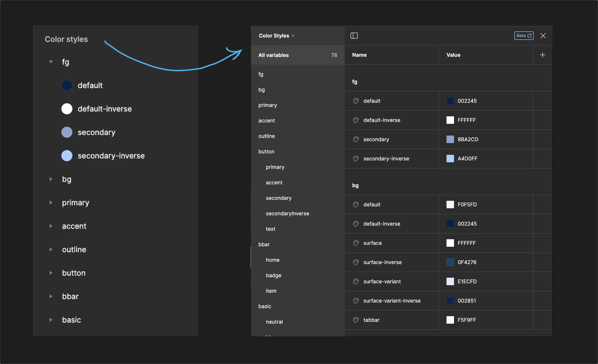Toggle the sidebar panel icon
This screenshot has width=598, height=364.
pyautogui.click(x=354, y=36)
